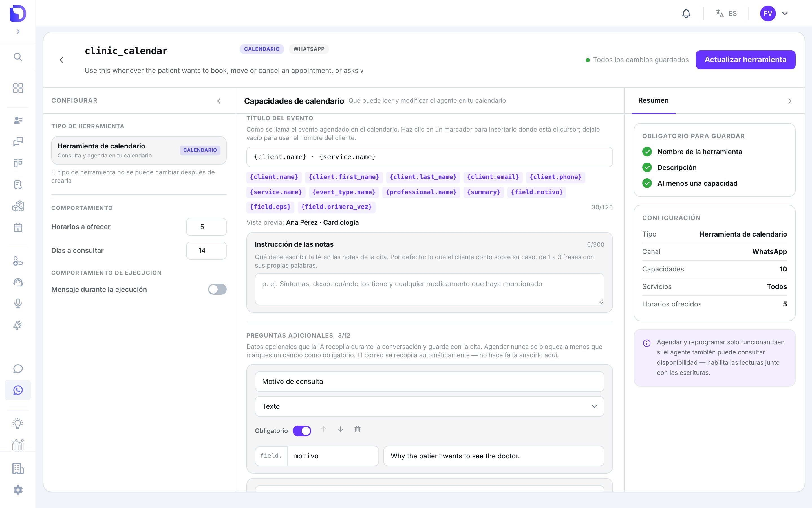The image size is (812, 508).
Task: Insert the {field.eps} placeholder chip
Action: click(x=270, y=207)
